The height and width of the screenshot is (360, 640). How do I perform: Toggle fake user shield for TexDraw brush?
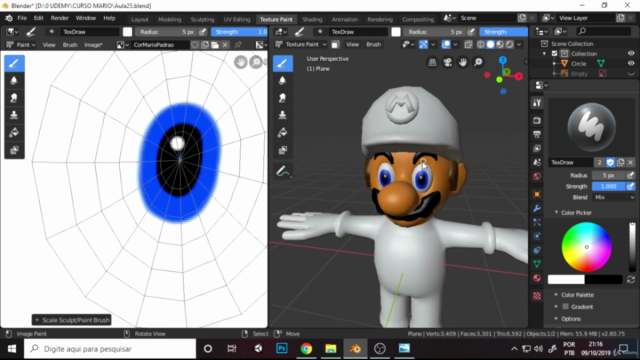click(610, 162)
